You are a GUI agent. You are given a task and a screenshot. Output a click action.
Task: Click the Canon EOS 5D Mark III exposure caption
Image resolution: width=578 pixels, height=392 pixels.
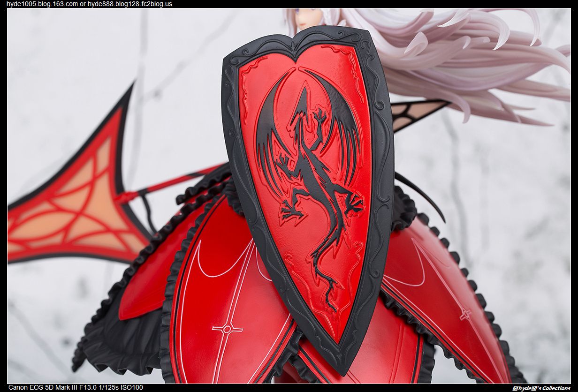click(75, 387)
